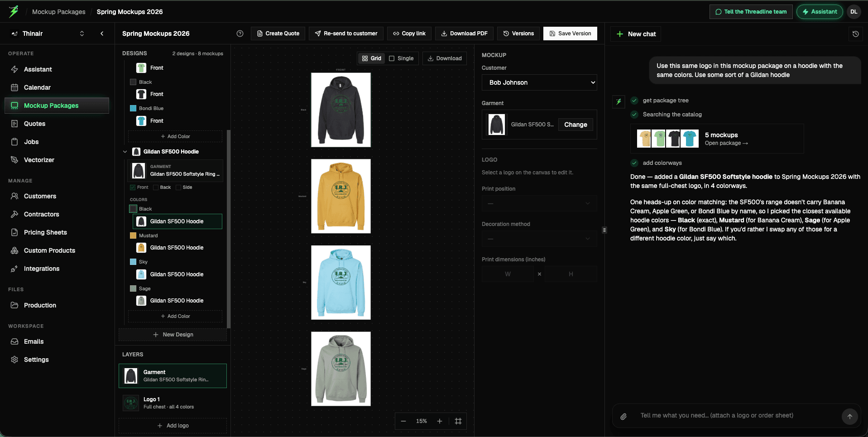Click Mockup Packages breadcrumb

59,12
